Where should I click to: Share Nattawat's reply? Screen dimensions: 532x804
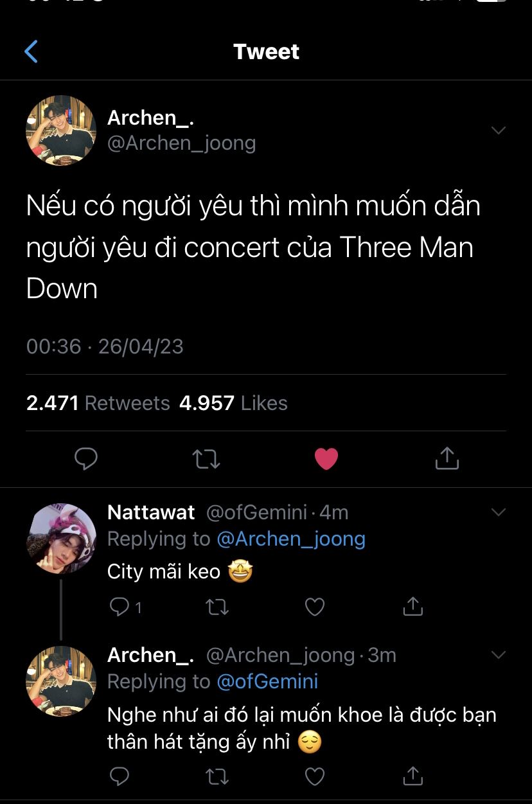412,606
